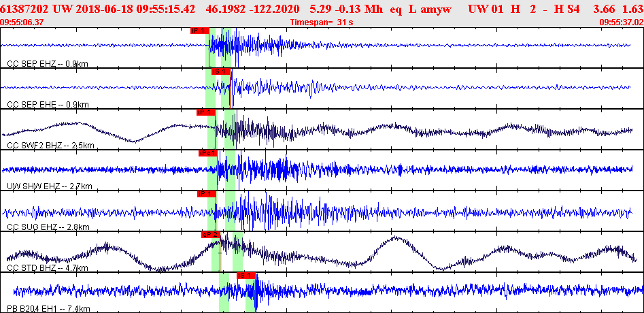Click the CC SEP EHE -- 0.9km label

[48, 105]
